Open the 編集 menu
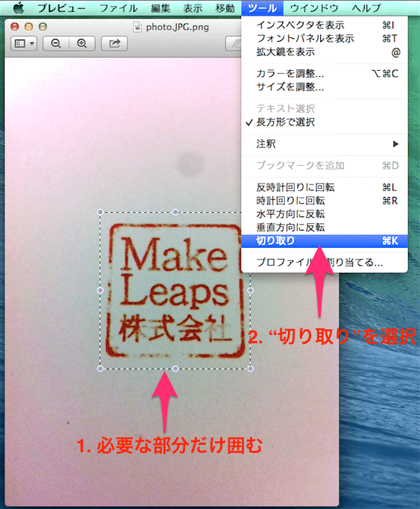The image size is (420, 509). [x=160, y=7]
